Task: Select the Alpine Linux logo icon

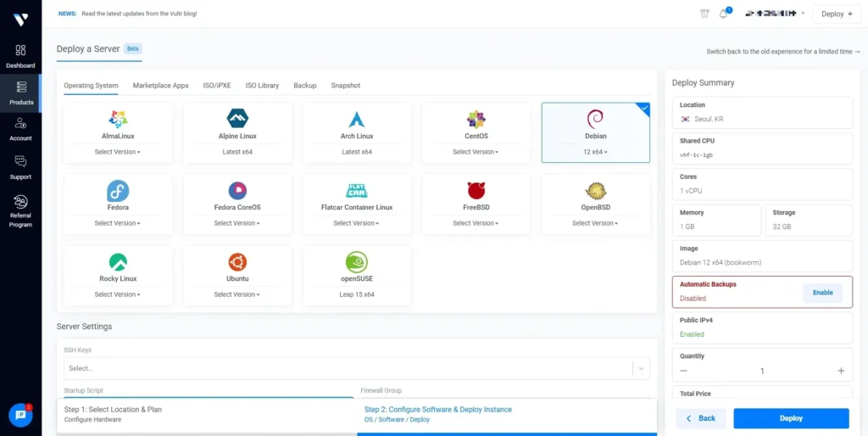Action: click(237, 119)
